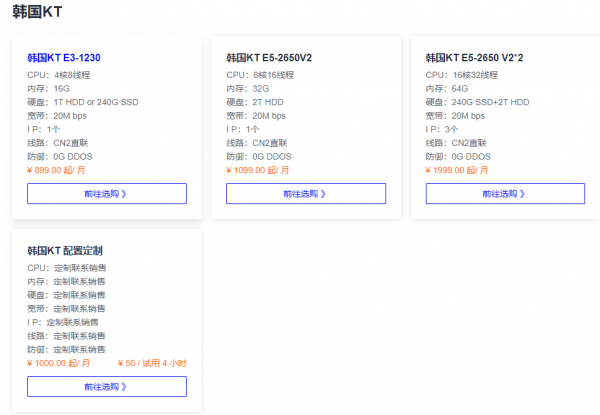The height and width of the screenshot is (415, 600).
Task: Open the 韩国KT E3-1230 title link
Action: point(64,58)
